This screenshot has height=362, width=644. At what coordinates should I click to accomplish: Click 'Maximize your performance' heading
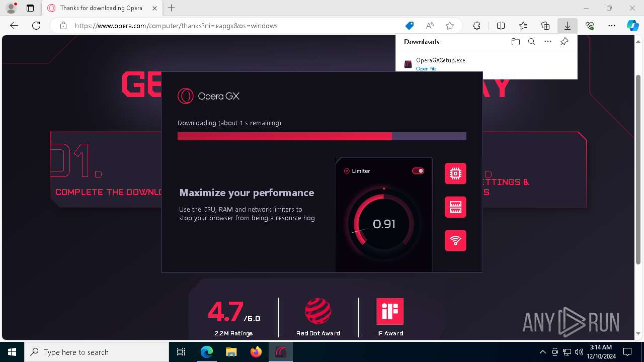(247, 193)
